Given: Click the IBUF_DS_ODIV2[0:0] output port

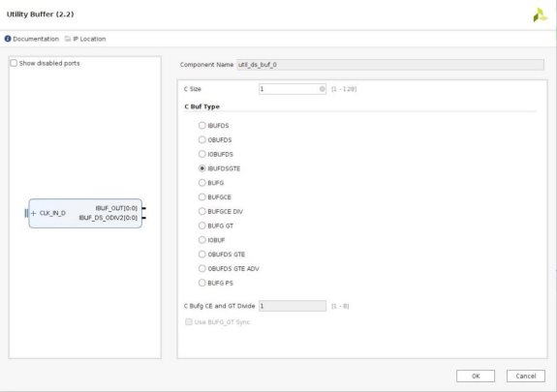Looking at the screenshot, I should [144, 218].
